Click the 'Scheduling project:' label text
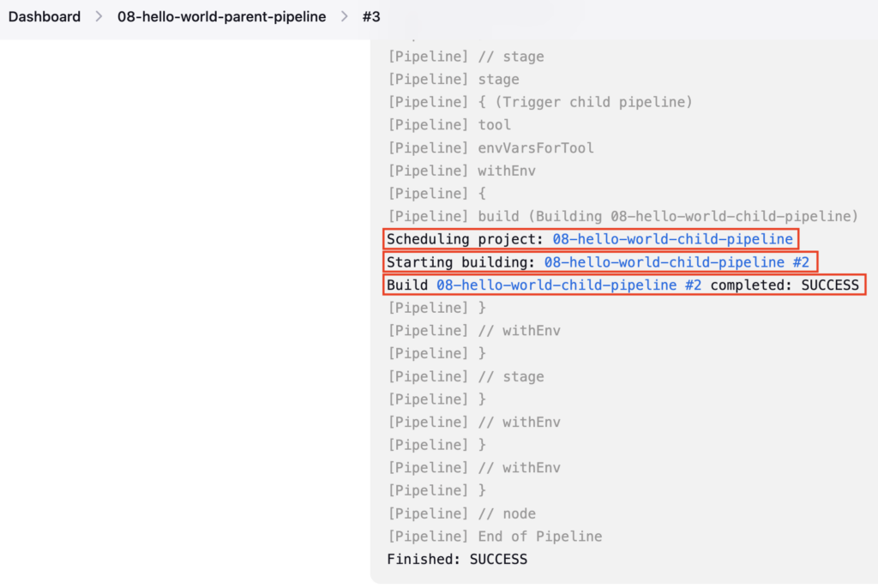Viewport: 878px width, 588px height. tap(465, 239)
